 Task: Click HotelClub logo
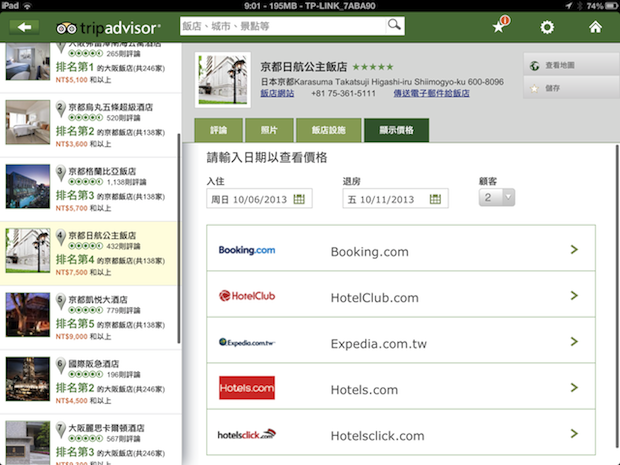(247, 296)
